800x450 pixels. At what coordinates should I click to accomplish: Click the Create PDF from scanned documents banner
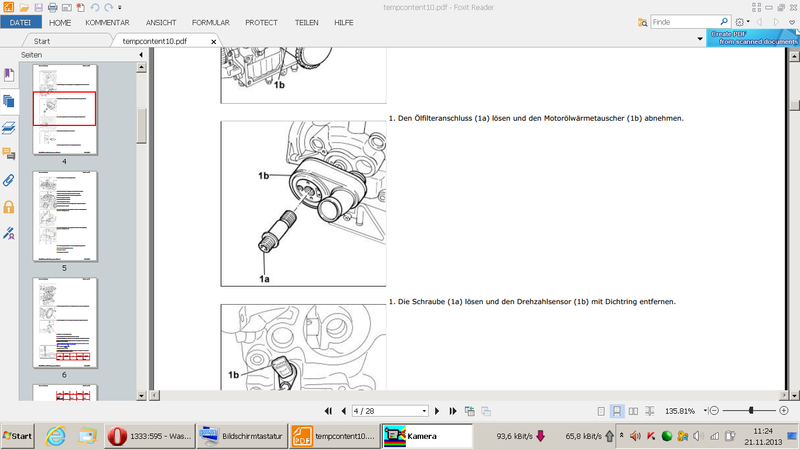753,37
